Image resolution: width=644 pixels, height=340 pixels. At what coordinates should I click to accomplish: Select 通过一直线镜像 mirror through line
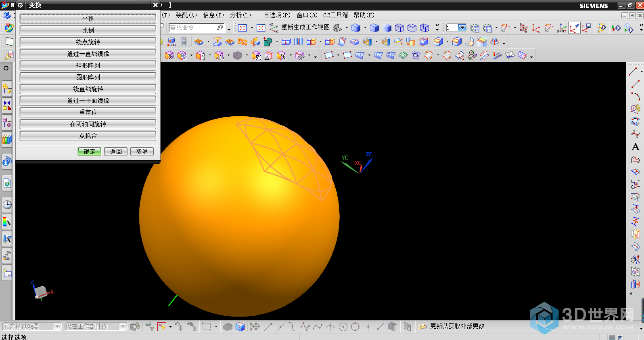point(88,54)
